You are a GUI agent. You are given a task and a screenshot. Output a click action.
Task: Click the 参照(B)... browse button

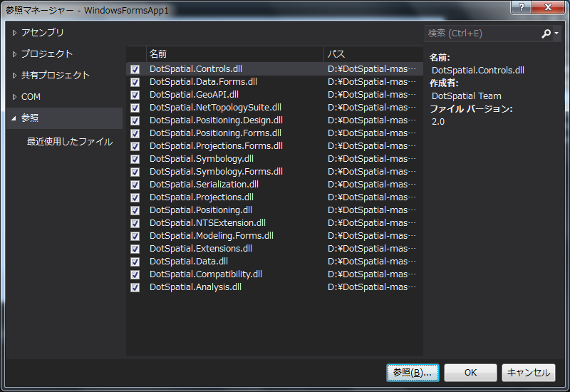coord(413,372)
